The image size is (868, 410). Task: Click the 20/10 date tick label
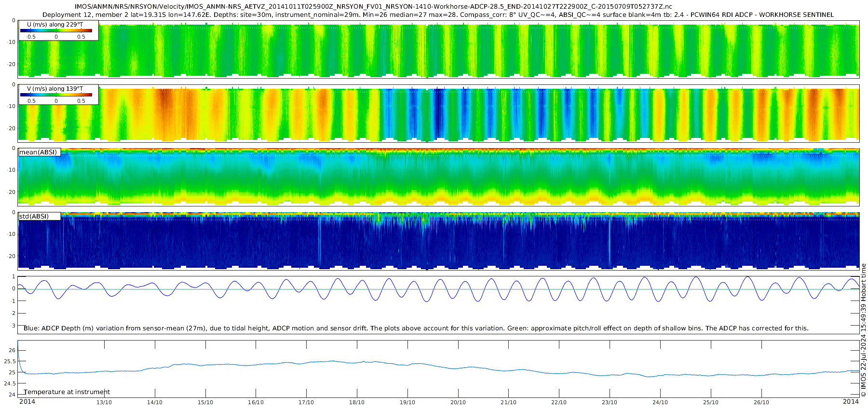pyautogui.click(x=458, y=402)
